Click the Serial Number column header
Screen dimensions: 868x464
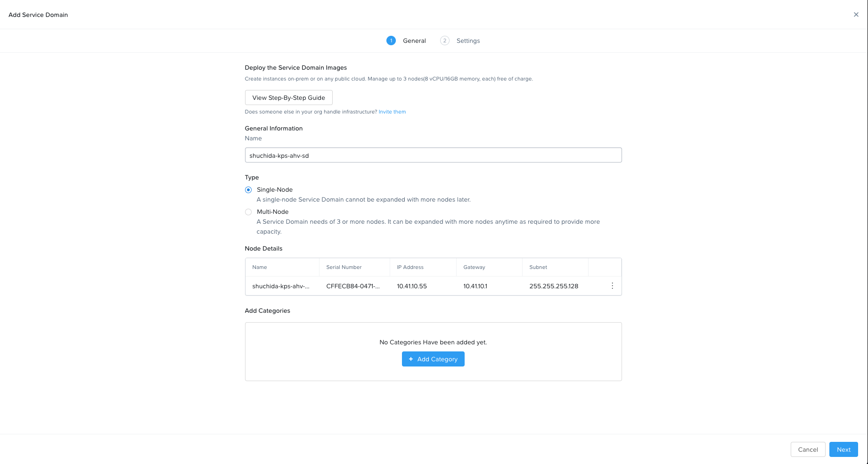[x=344, y=267]
